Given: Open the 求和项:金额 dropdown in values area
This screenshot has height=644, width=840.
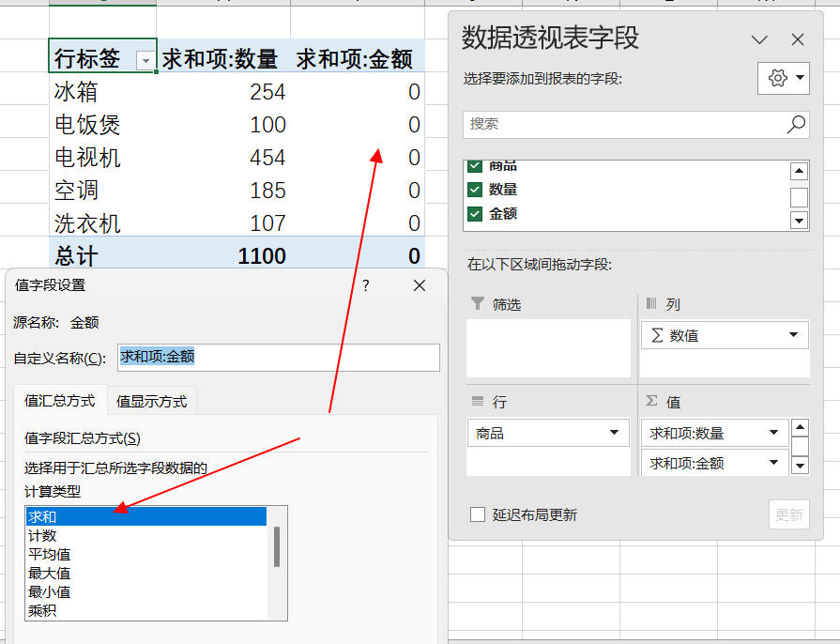Looking at the screenshot, I should pos(773,463).
